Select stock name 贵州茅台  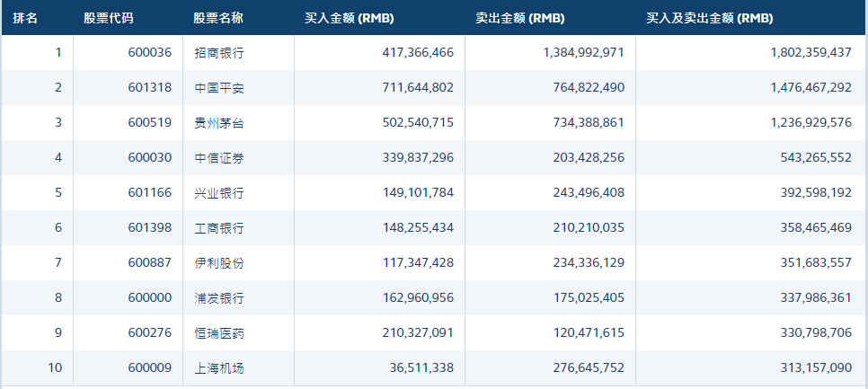[219, 122]
